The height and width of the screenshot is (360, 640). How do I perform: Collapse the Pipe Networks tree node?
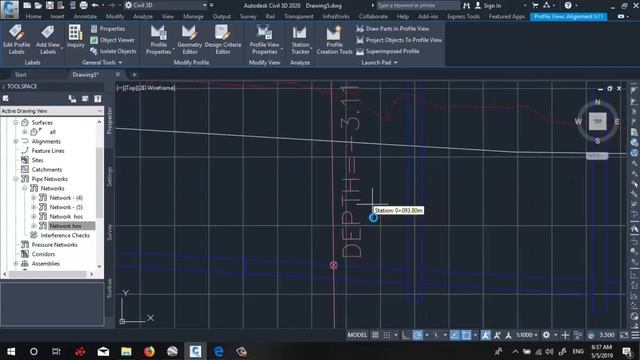click(16, 179)
